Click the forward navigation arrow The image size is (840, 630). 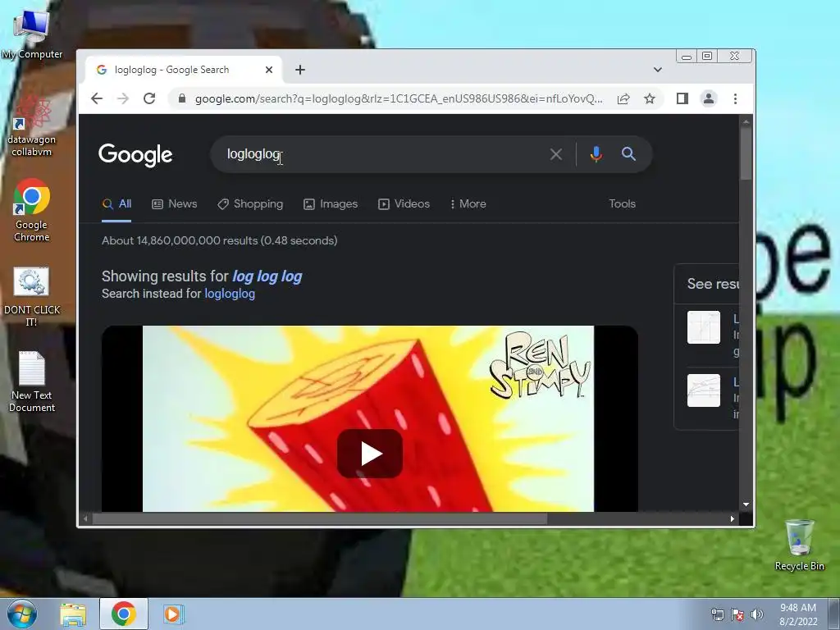123,98
